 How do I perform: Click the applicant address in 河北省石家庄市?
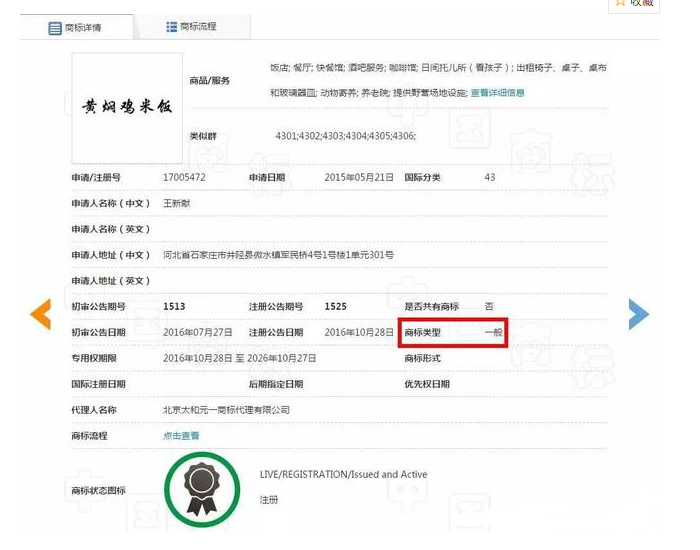(278, 255)
